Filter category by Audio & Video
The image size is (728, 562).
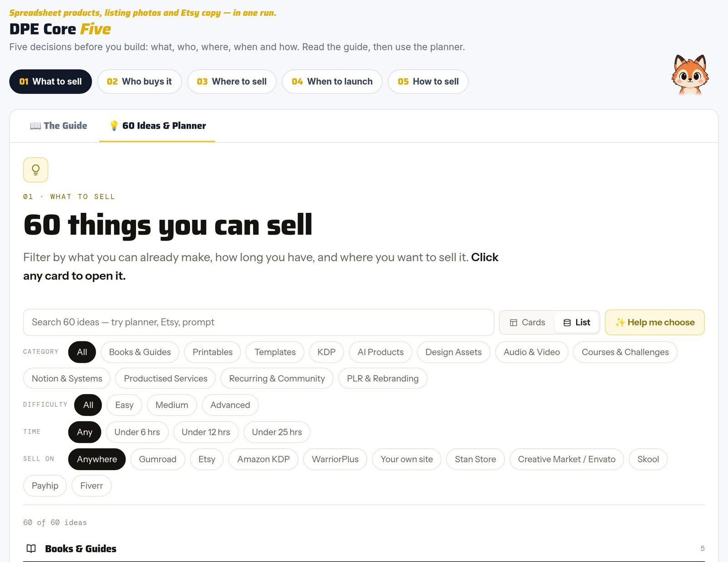531,352
